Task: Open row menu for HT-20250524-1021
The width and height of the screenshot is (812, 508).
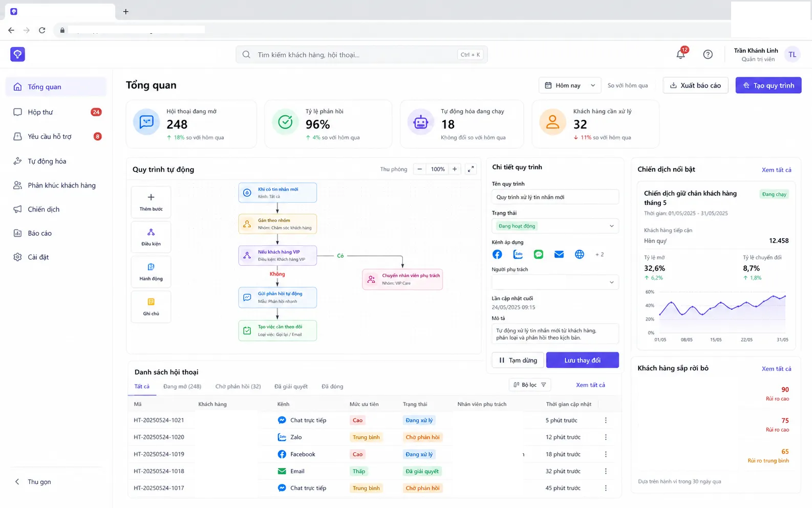Action: coord(606,420)
